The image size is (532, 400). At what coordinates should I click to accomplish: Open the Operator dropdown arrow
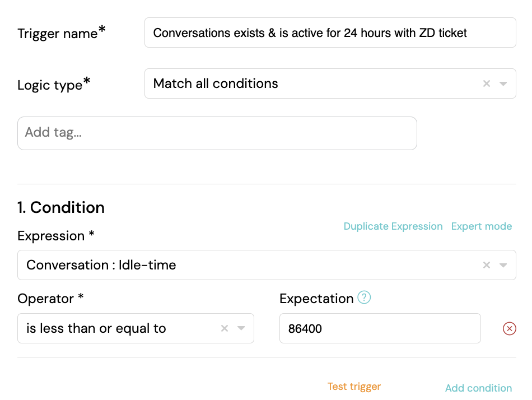(241, 328)
